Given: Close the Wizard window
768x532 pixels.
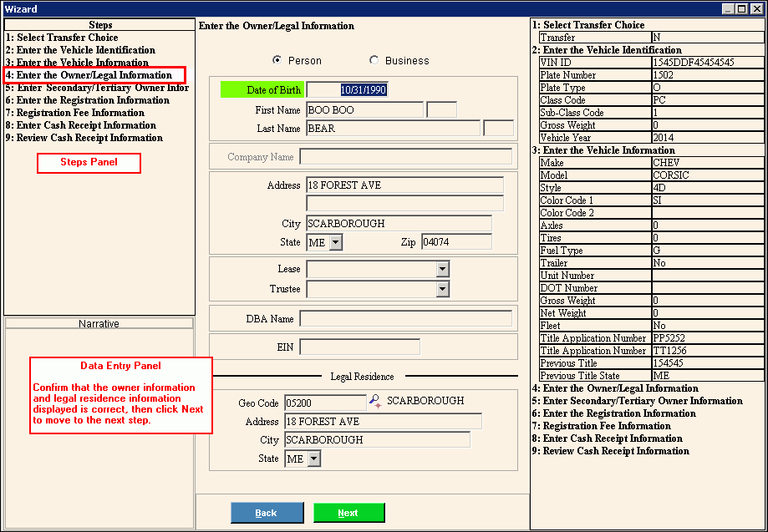Looking at the screenshot, I should point(757,8).
